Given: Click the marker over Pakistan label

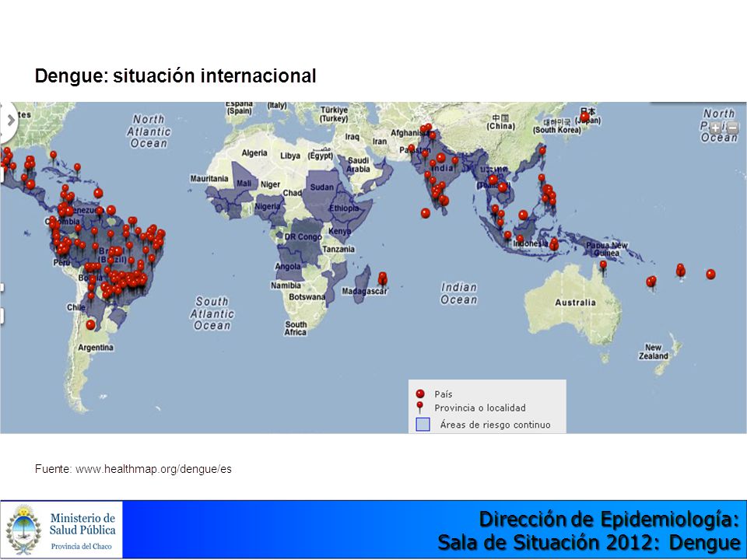Looking at the screenshot, I should 411,149.
